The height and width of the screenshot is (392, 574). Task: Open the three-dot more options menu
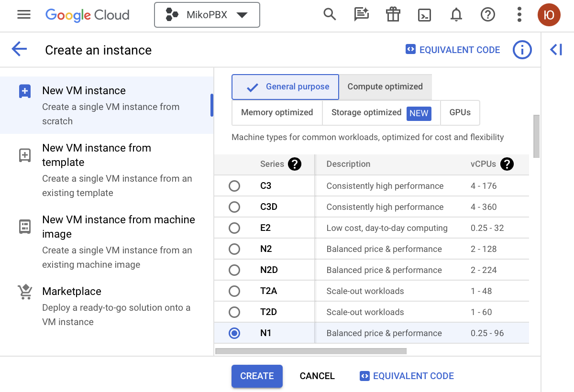pyautogui.click(x=519, y=15)
